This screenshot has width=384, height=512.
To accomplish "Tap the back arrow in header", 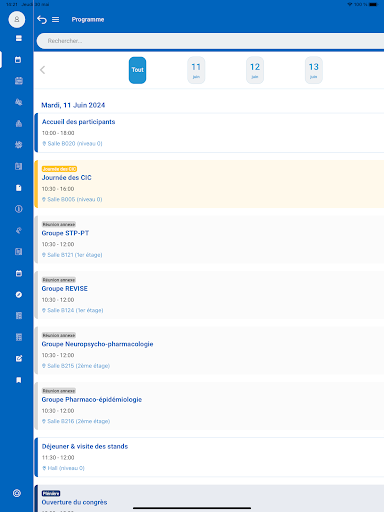I will tap(42, 20).
